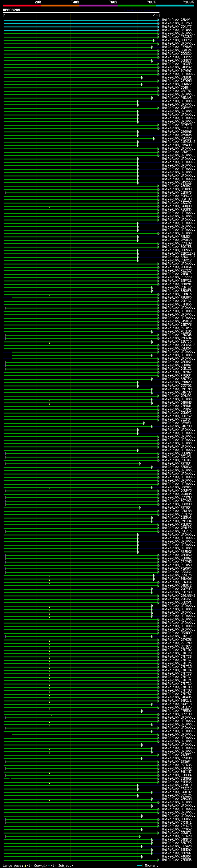The width and height of the screenshot is (197, 868).
Task: Open hit UniRef100_B6KPN1
Action: pos(177,284)
